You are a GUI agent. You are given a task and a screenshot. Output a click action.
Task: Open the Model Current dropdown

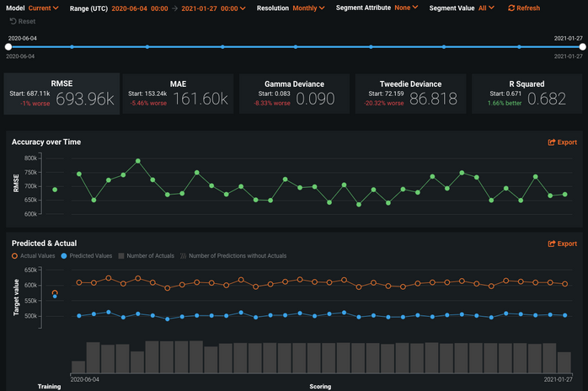point(42,8)
